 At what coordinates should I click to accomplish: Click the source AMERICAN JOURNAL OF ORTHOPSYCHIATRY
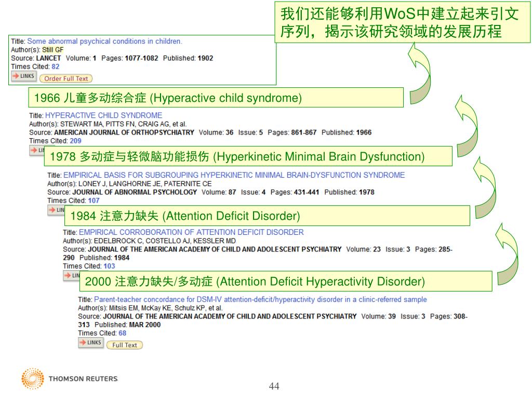(124, 132)
